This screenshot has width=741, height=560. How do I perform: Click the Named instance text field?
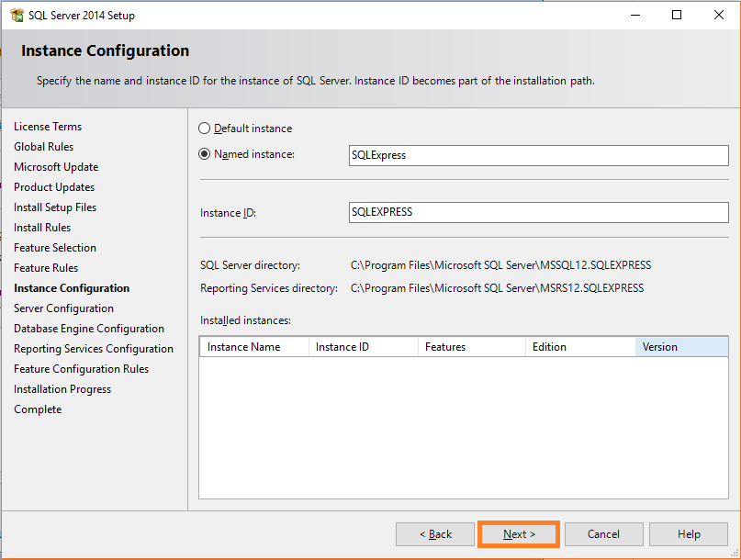[x=539, y=155]
